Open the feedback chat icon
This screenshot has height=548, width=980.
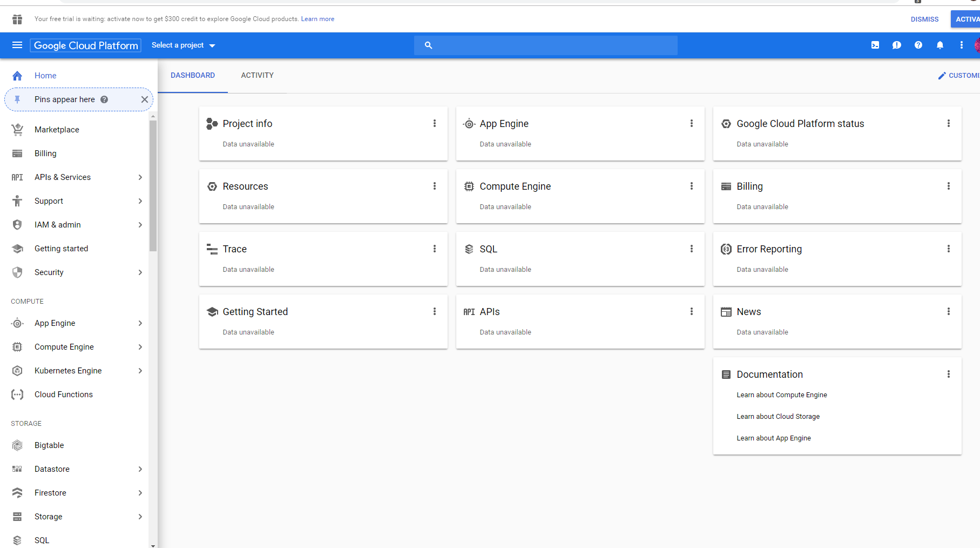pos(897,45)
